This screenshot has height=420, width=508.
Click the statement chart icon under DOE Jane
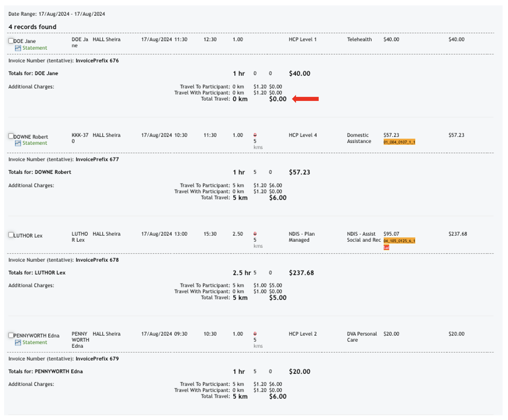click(18, 48)
